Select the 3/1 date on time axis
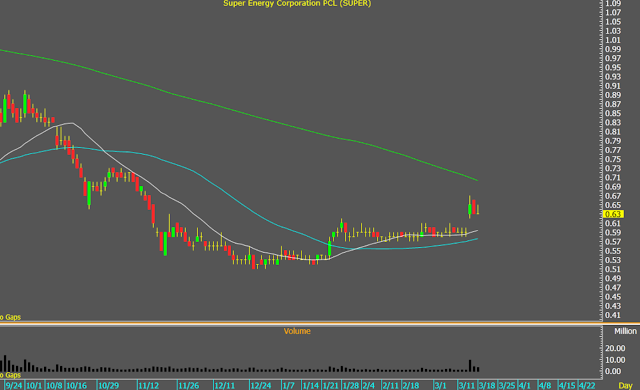This screenshot has width=640, height=390. (x=440, y=386)
